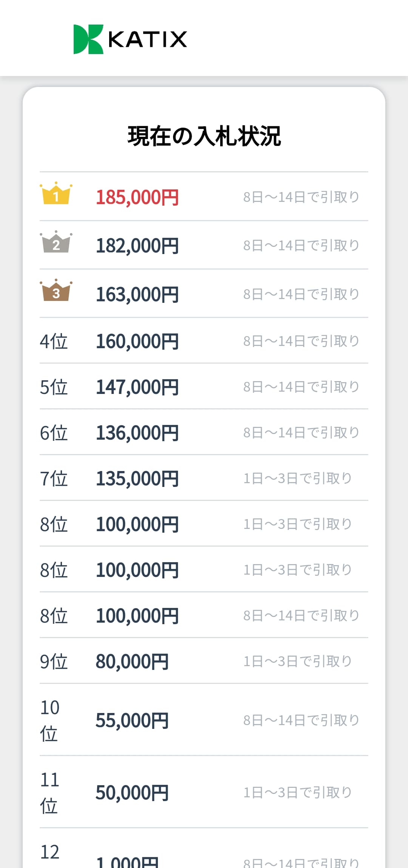Select the 4位 rank label
This screenshot has height=868, width=408.
tap(54, 341)
